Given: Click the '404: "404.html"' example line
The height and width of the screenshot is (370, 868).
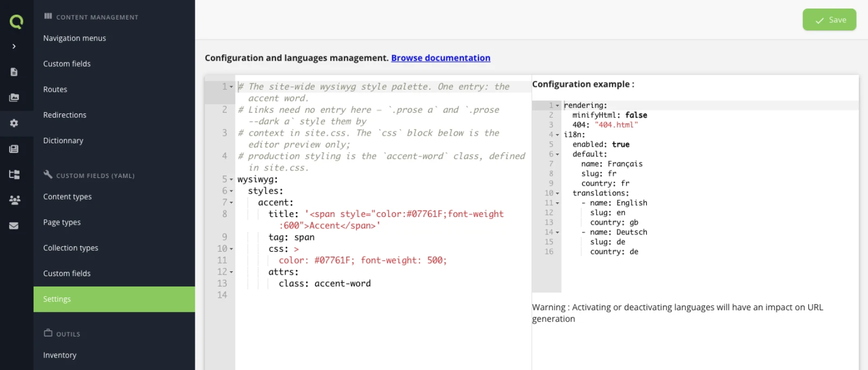Looking at the screenshot, I should [x=605, y=125].
